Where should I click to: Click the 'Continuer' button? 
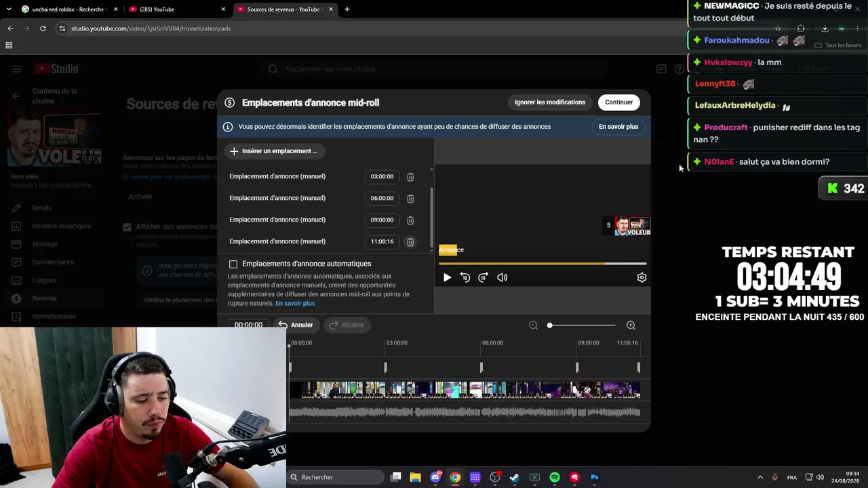[619, 102]
